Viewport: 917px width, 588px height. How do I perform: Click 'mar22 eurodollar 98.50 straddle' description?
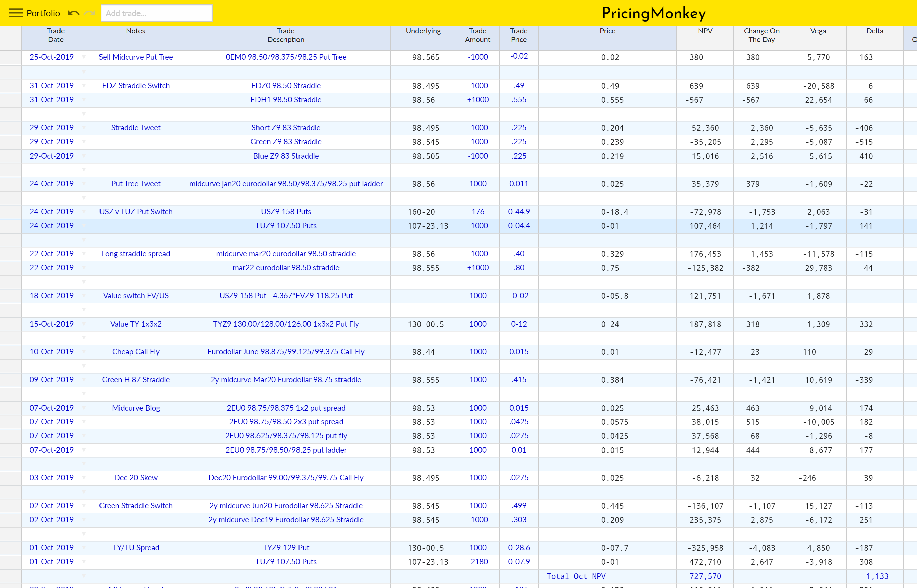(286, 268)
